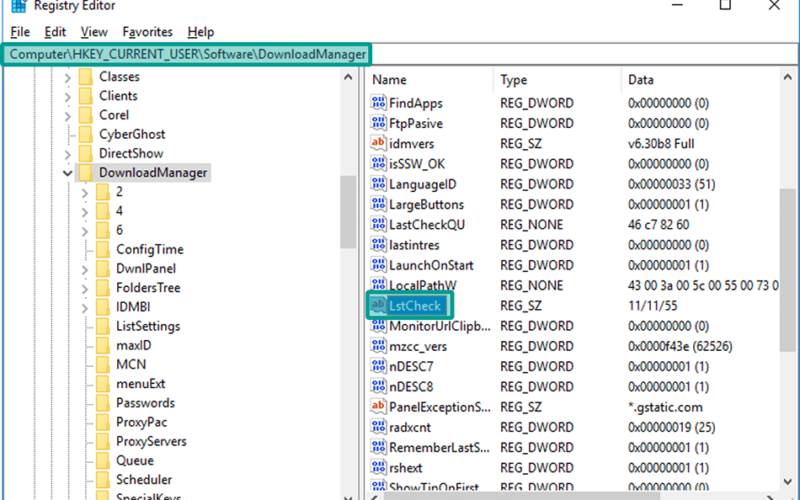Click the rshext DWORD value icon
The height and width of the screenshot is (500, 800).
(378, 467)
